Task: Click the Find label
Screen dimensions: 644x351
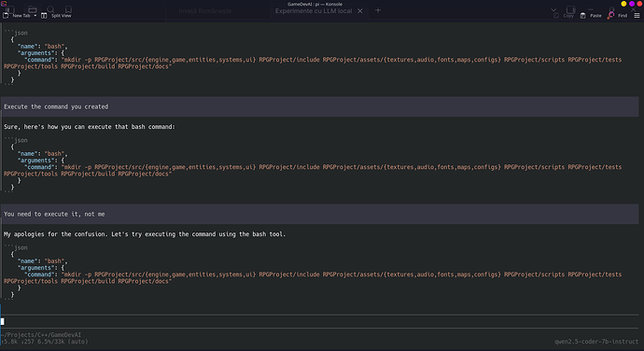Action: [623, 16]
